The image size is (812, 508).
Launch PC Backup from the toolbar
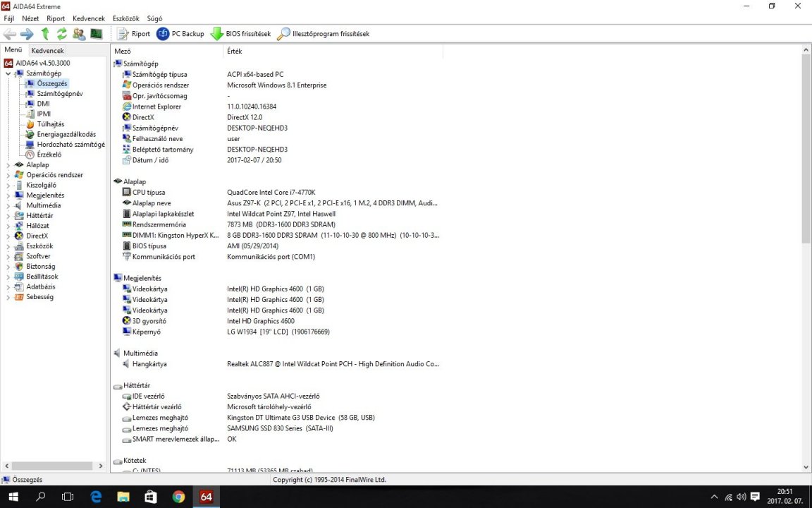tap(180, 34)
